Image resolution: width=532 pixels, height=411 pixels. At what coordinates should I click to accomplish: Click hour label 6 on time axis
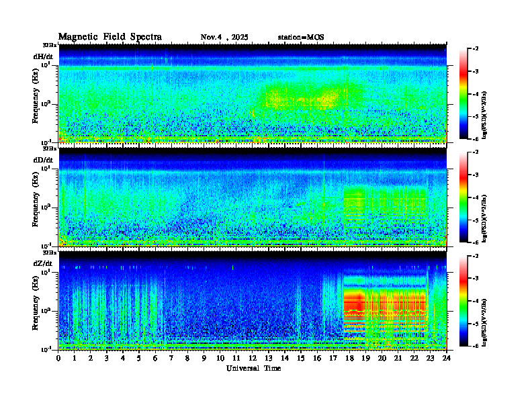[155, 358]
